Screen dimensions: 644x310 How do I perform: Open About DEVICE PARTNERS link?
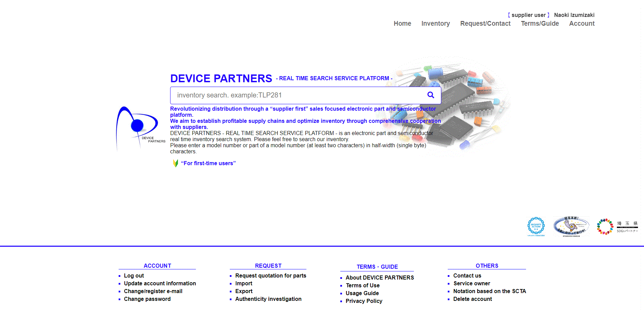[x=380, y=278]
